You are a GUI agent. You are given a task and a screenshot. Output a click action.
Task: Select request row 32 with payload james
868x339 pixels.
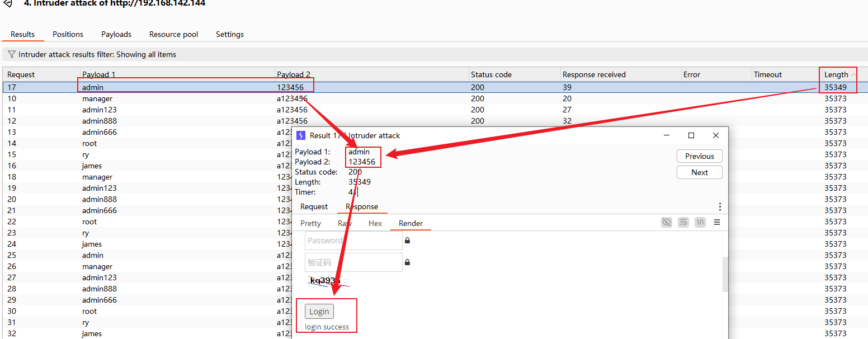pyautogui.click(x=148, y=333)
